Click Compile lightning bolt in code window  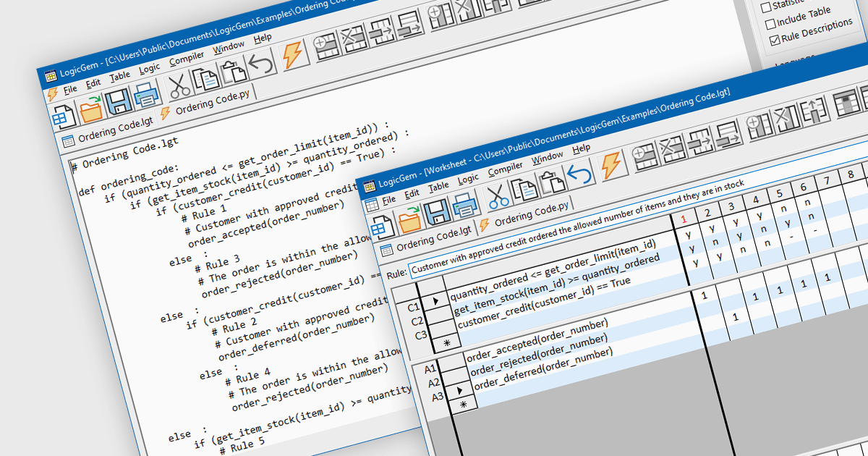coord(294,56)
